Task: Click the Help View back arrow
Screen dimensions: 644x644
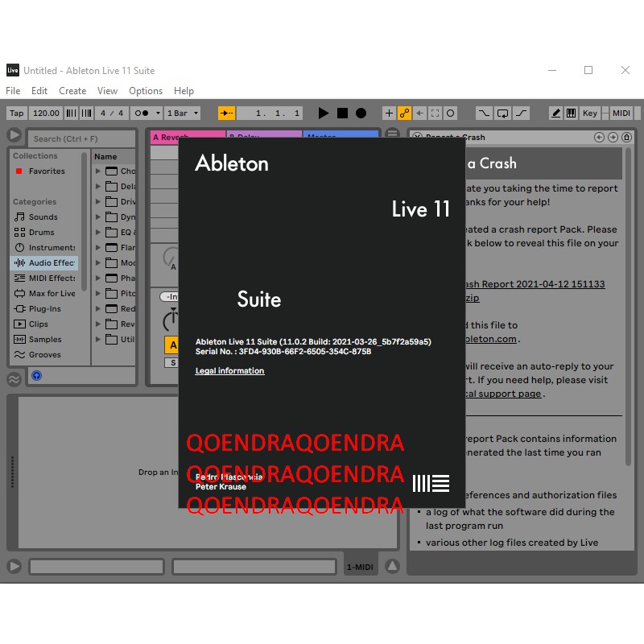Action: (599, 137)
